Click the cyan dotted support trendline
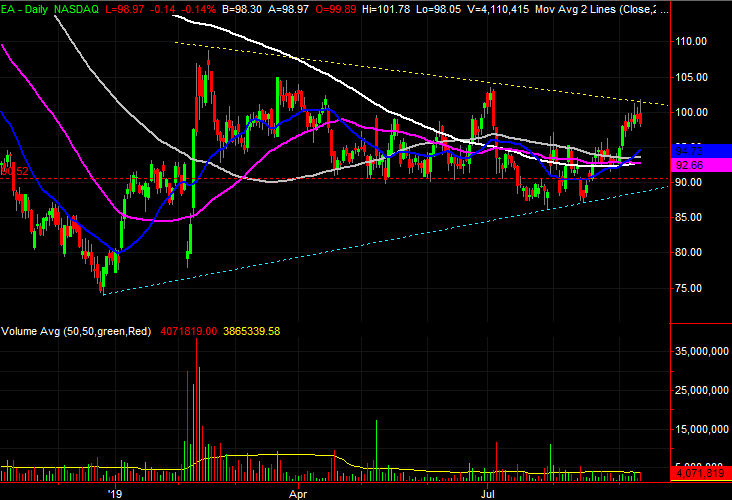The height and width of the screenshot is (500, 732). 386,240
